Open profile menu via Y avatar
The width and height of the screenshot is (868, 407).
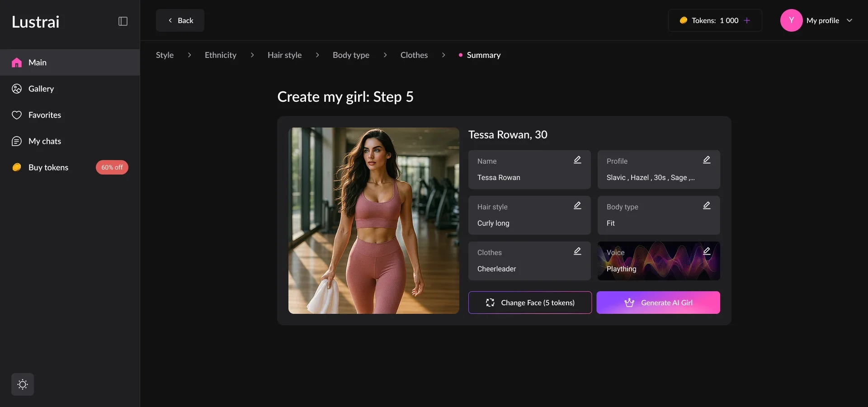coord(791,20)
